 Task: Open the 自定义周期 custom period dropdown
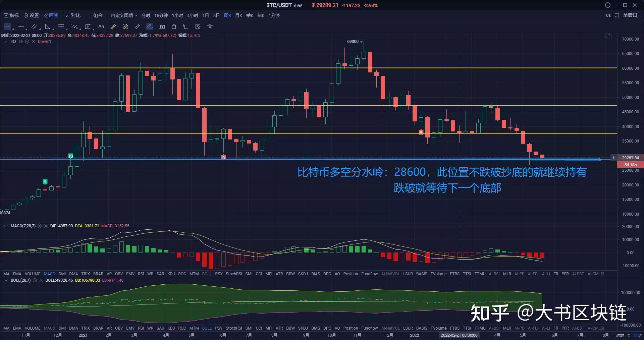(x=123, y=15)
